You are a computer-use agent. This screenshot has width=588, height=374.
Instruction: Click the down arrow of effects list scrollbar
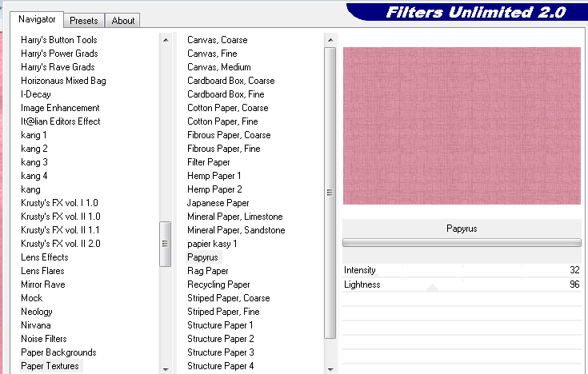point(330,368)
